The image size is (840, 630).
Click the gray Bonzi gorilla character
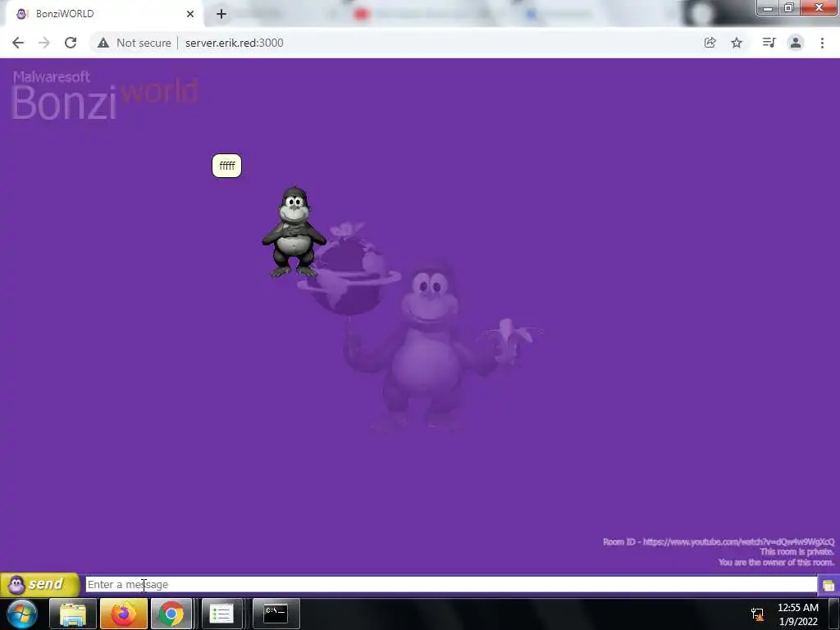click(294, 232)
